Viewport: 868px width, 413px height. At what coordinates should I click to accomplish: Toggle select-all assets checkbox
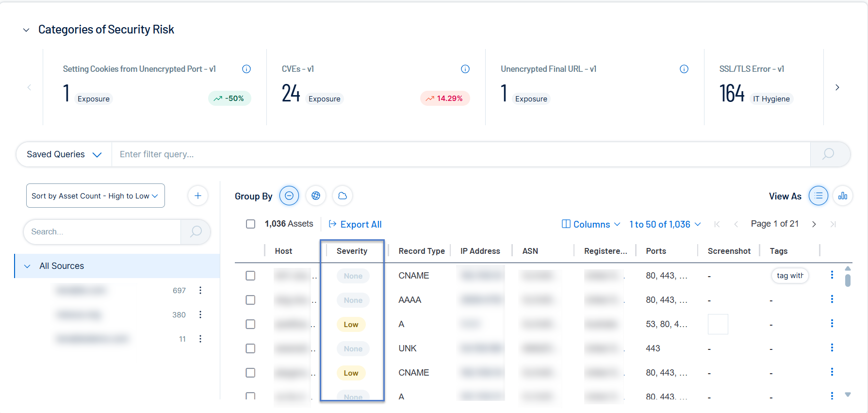pyautogui.click(x=250, y=224)
